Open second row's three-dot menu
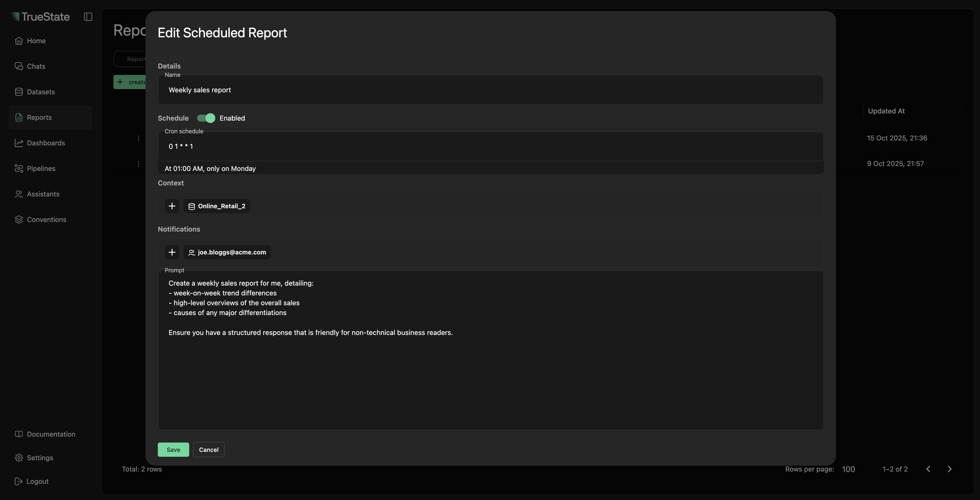 point(138,164)
